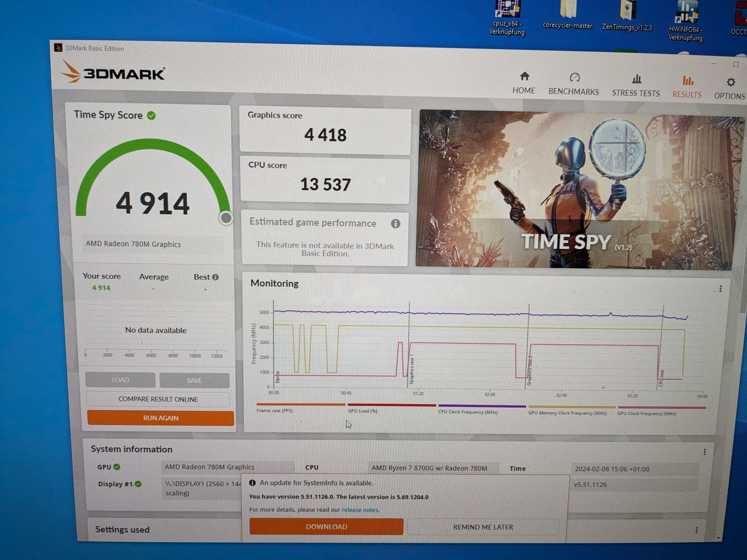Click the AMD Ryzen 7 8700G CPU value
747x560 pixels.
point(429,468)
